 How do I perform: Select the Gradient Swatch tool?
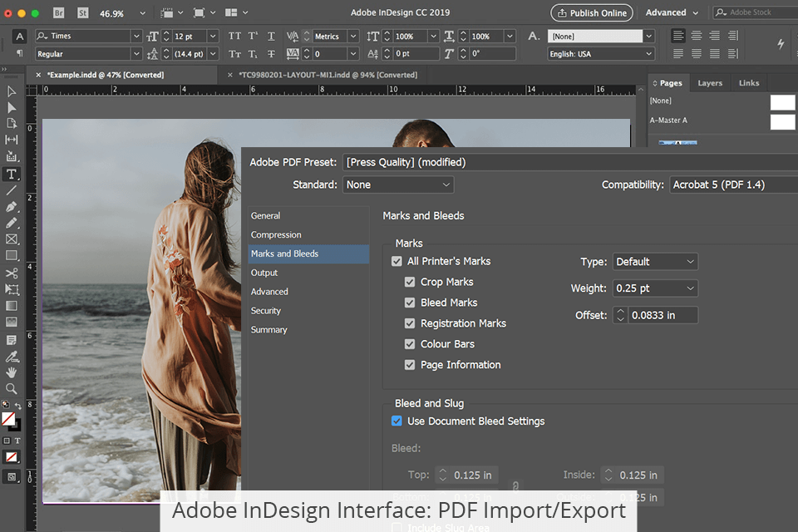[11, 306]
